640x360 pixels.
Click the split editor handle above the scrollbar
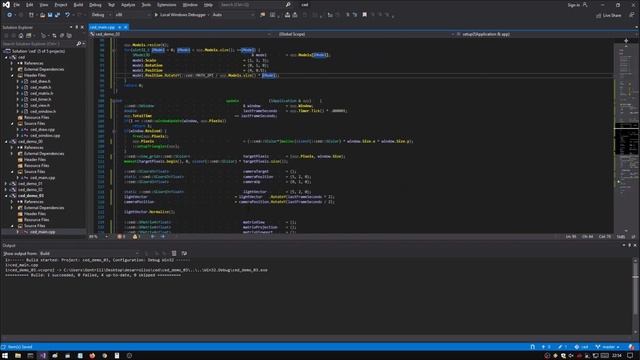click(x=626, y=40)
